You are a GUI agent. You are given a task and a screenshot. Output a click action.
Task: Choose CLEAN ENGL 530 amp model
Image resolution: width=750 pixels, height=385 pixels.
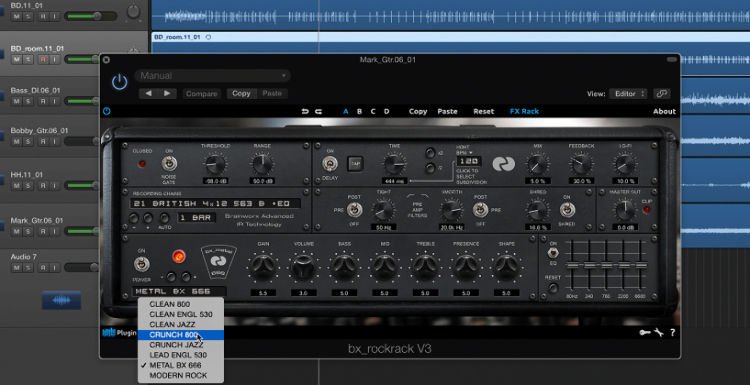(181, 314)
